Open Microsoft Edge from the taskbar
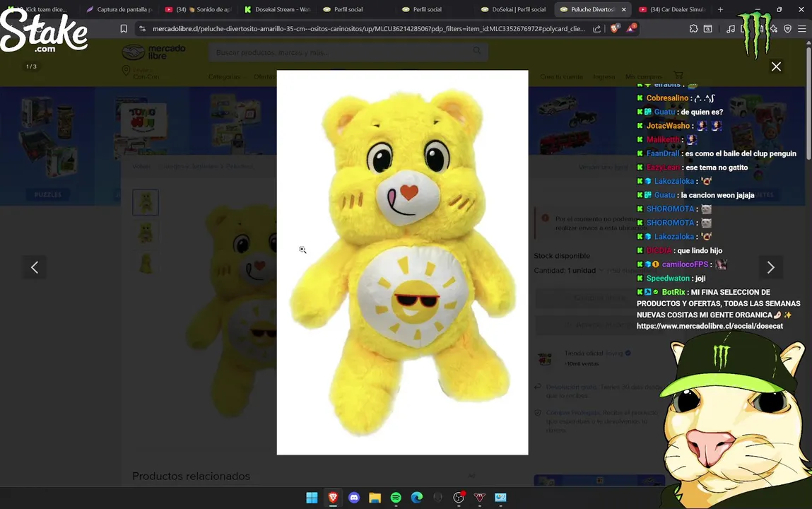812x509 pixels. tap(417, 498)
